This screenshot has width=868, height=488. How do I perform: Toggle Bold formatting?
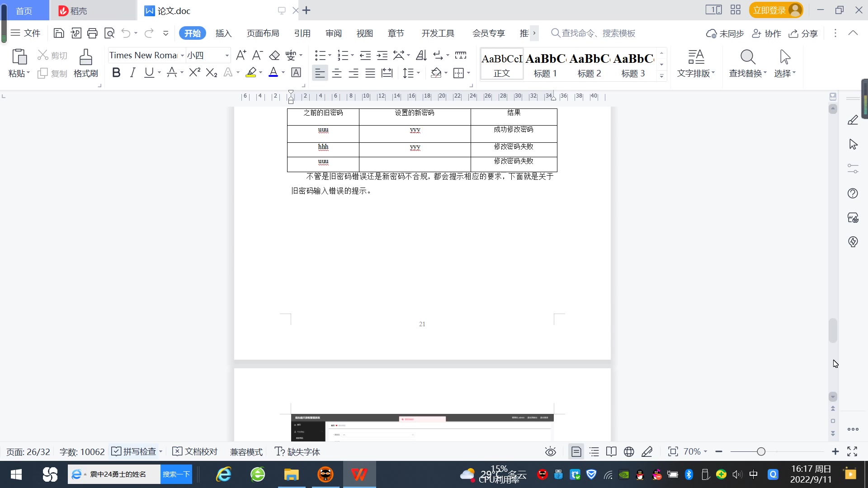[116, 73]
